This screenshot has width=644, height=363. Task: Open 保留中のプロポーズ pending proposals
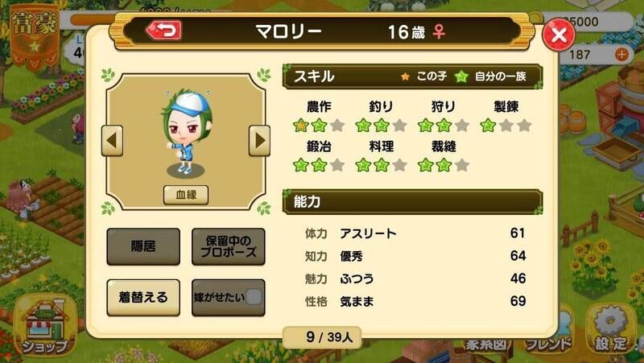pos(229,246)
